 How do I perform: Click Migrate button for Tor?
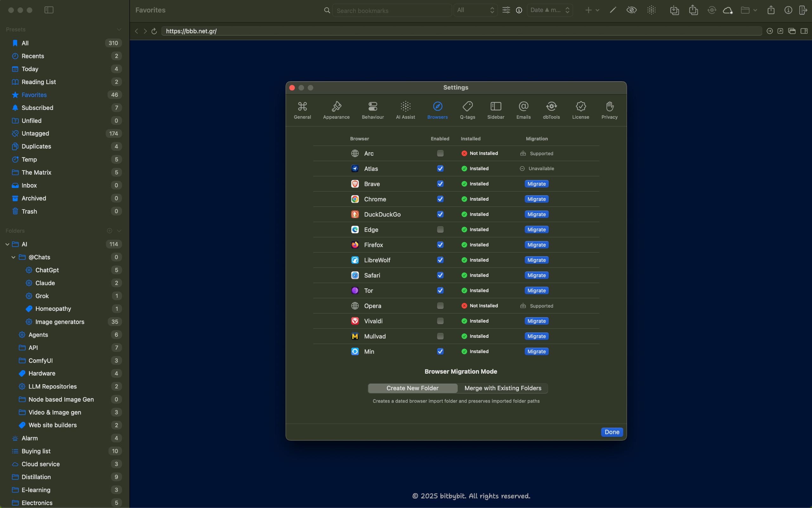(537, 290)
